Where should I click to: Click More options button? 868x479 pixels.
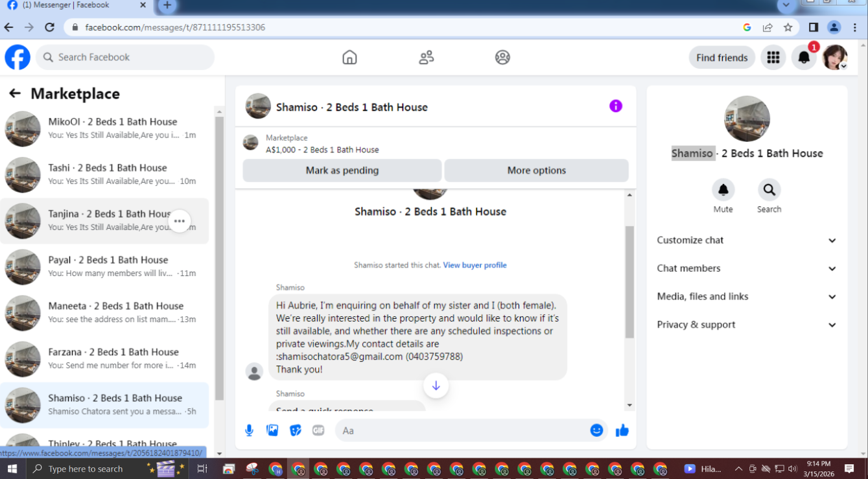pos(536,170)
